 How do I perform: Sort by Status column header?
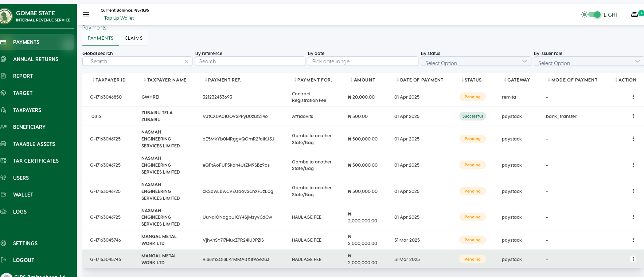pyautogui.click(x=471, y=80)
